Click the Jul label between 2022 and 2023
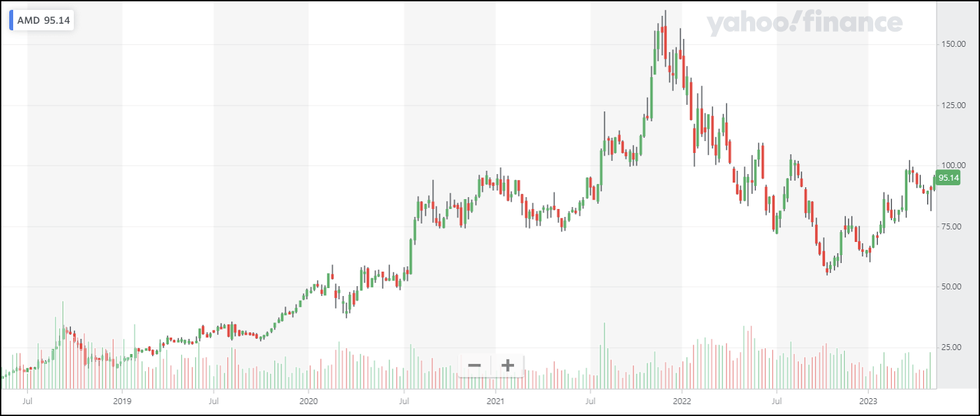This screenshot has height=416, width=980. tap(777, 400)
